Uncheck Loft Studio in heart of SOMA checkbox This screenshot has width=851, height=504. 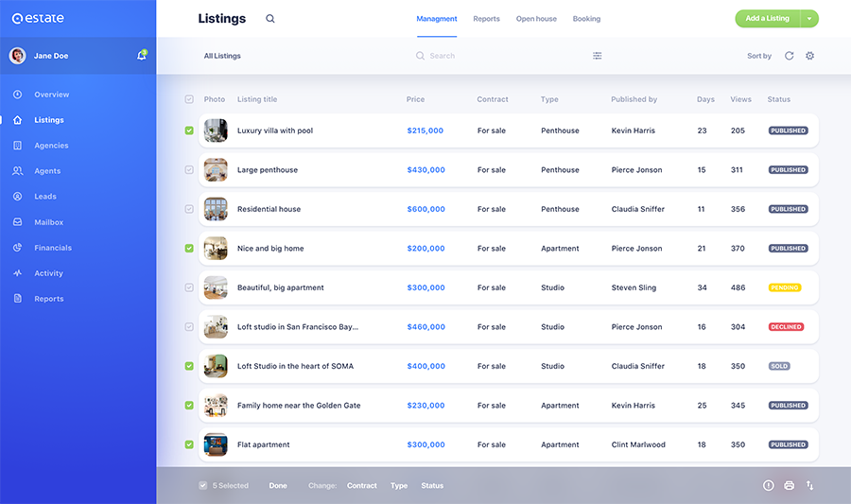click(189, 366)
